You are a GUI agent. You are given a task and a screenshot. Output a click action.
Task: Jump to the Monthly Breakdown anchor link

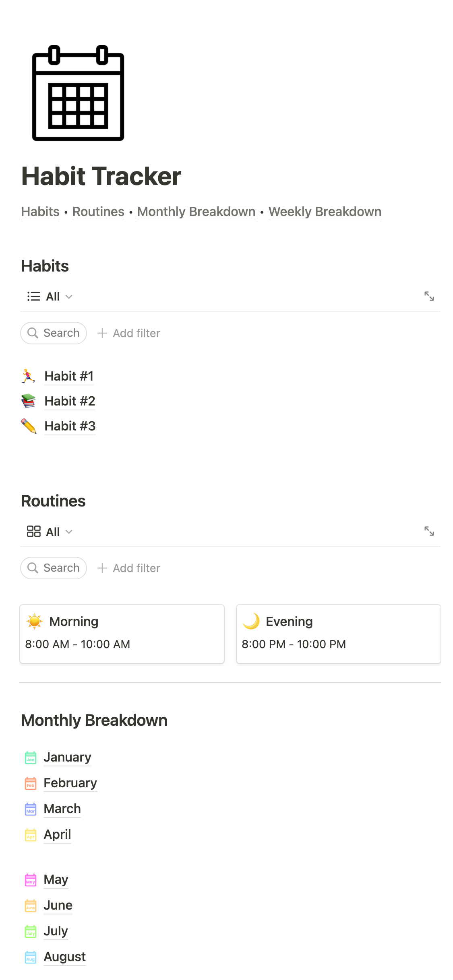point(196,212)
